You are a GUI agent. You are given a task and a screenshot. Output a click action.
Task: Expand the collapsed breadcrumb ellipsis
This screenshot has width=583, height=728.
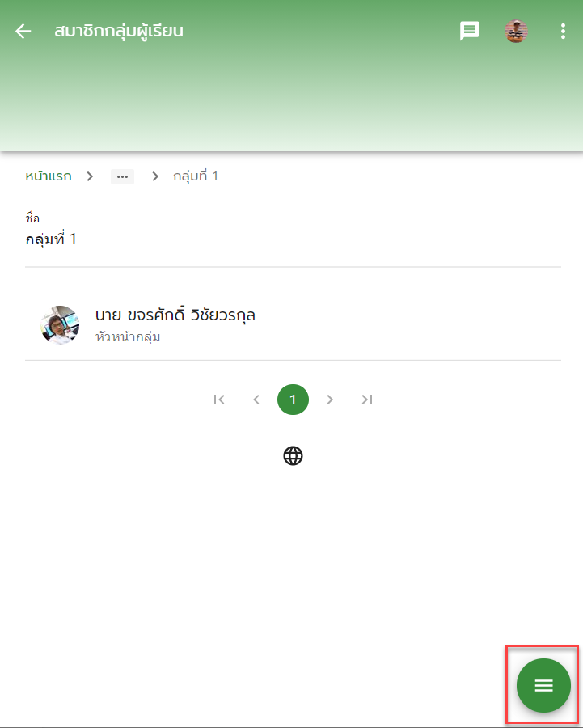point(123,176)
